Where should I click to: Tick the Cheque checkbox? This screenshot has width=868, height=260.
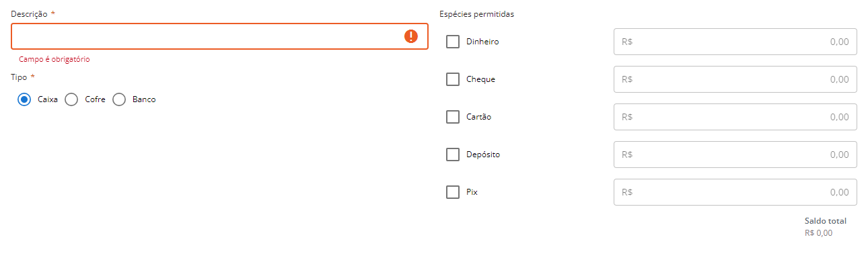click(x=453, y=79)
